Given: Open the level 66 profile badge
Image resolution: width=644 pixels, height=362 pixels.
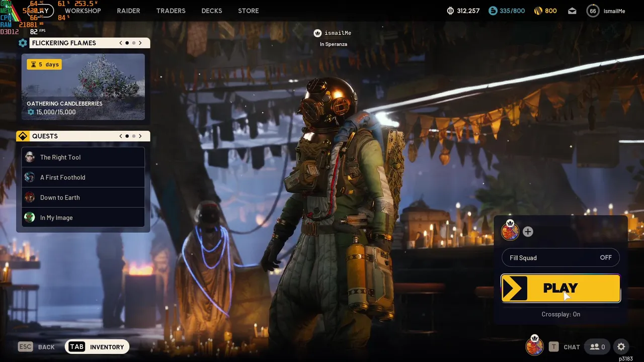Looking at the screenshot, I should [593, 11].
